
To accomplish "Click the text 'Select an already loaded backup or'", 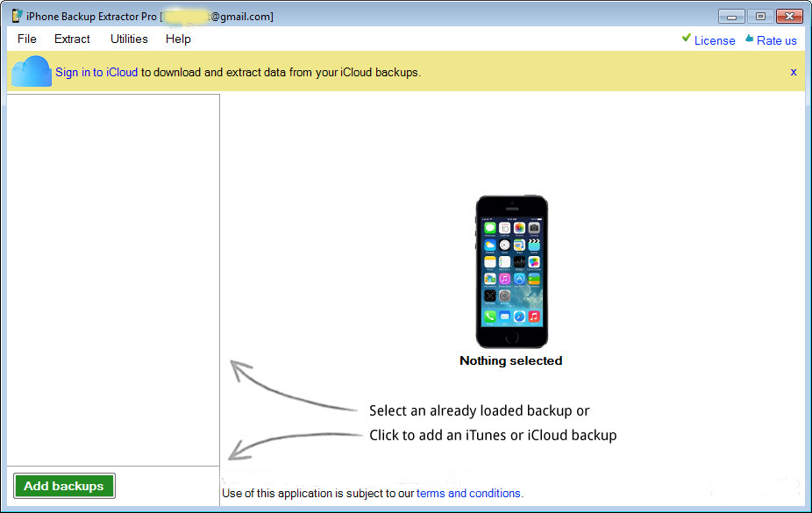I will pyautogui.click(x=479, y=410).
